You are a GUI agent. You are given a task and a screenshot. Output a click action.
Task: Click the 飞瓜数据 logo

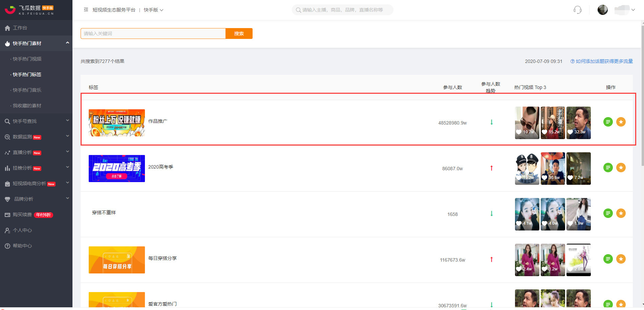point(29,10)
